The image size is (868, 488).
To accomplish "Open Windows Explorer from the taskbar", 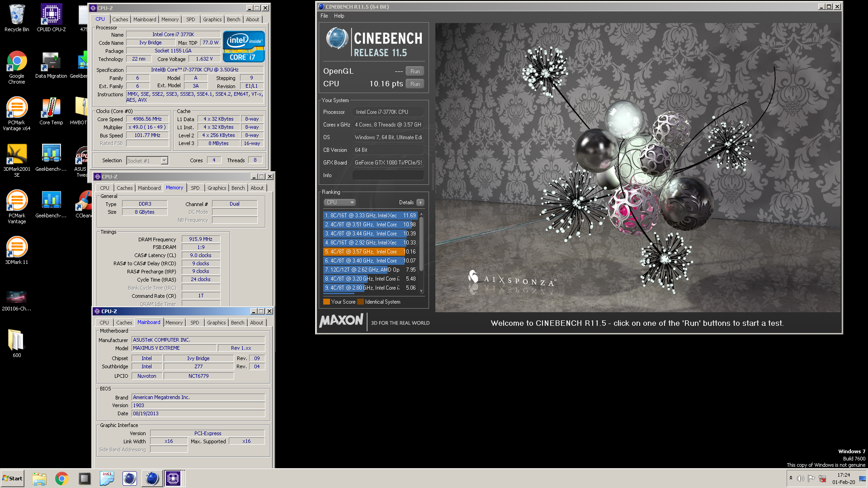I will [39, 479].
